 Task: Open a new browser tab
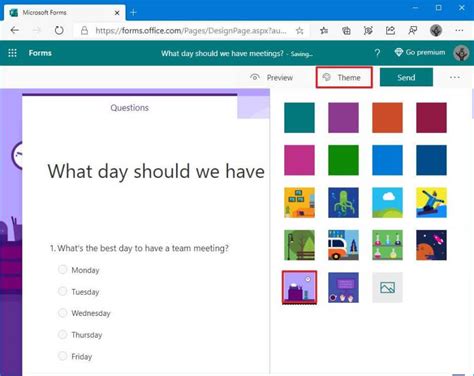133,13
